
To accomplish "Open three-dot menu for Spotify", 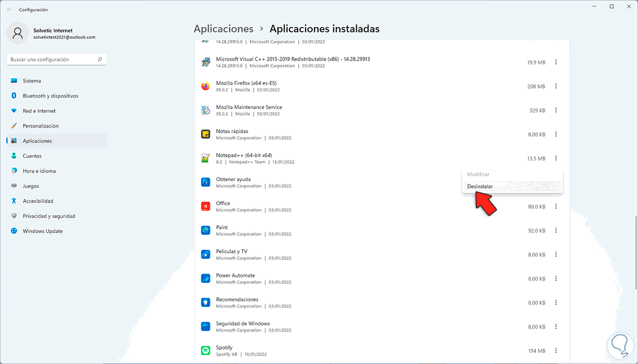I will click(x=556, y=351).
